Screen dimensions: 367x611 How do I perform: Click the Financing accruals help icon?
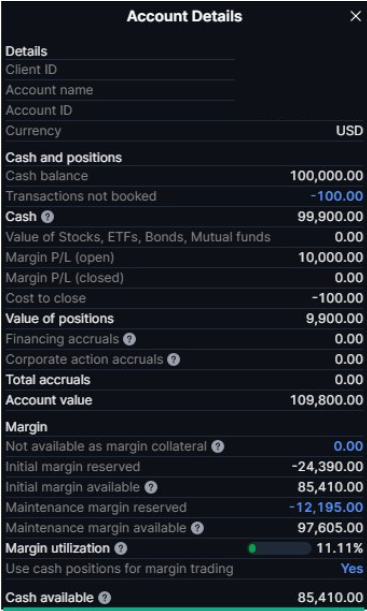[129, 339]
